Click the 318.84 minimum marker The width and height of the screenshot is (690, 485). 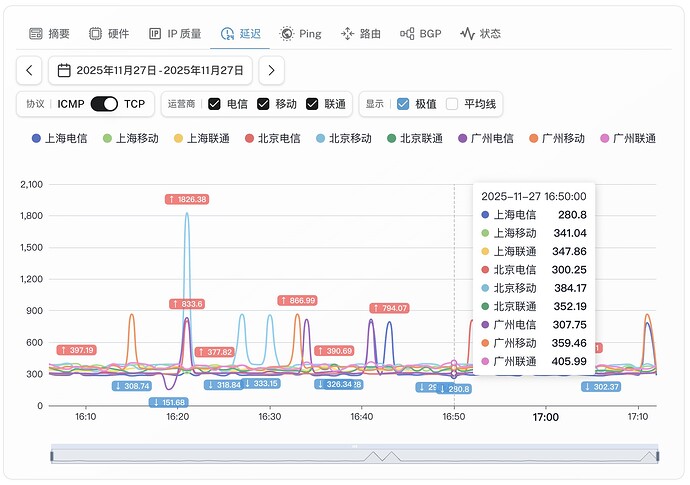(224, 385)
